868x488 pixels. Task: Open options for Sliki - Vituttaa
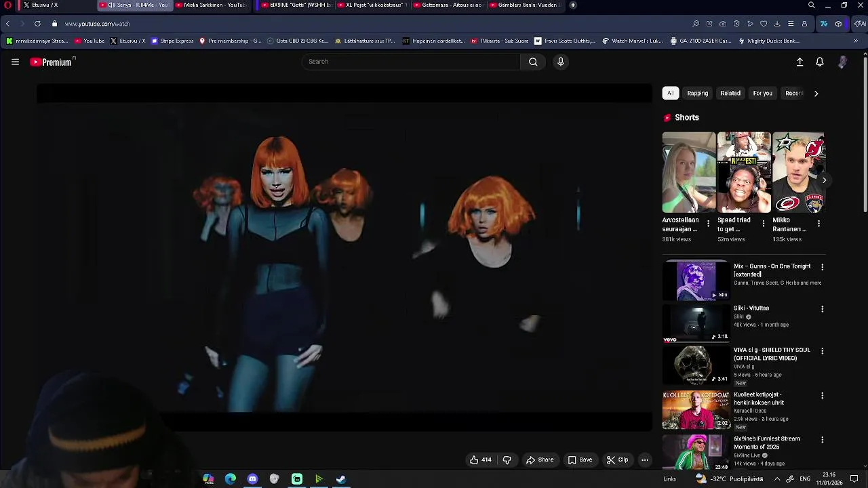point(822,309)
